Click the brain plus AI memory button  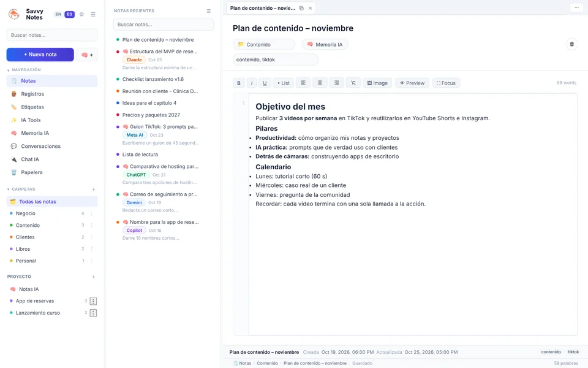click(87, 55)
